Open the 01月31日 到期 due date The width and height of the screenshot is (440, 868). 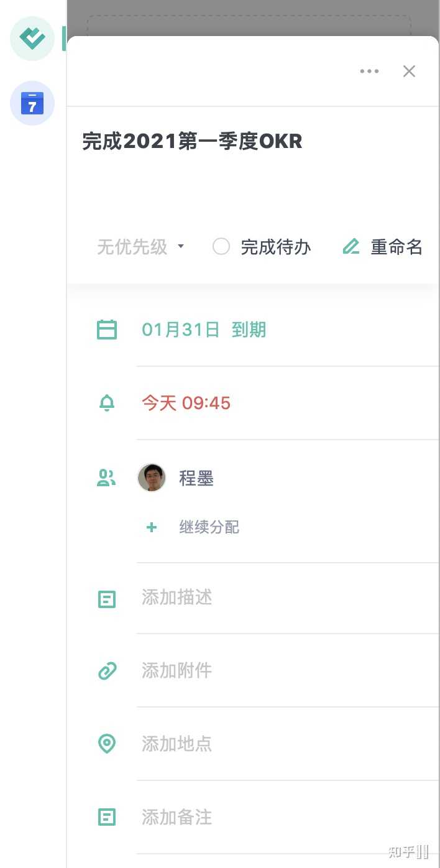204,330
